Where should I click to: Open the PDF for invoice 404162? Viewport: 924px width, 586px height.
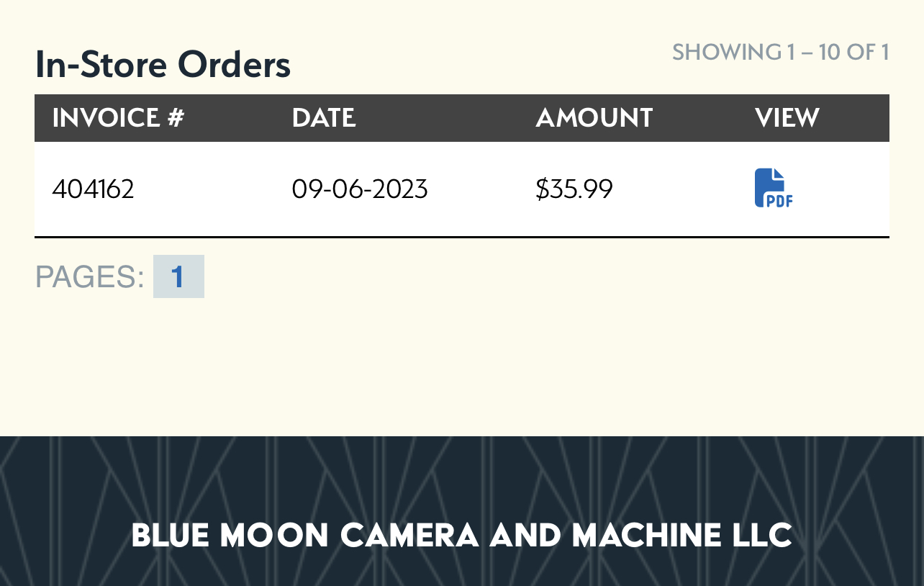coord(774,188)
